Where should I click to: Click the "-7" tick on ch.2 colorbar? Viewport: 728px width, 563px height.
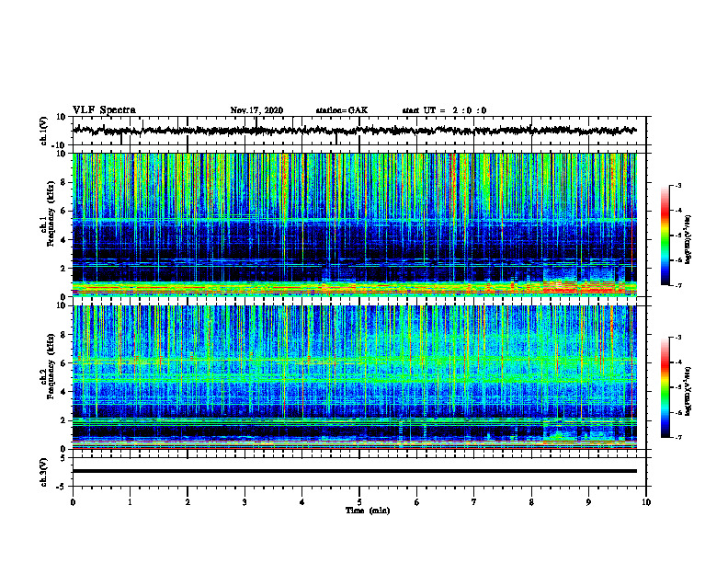[677, 437]
